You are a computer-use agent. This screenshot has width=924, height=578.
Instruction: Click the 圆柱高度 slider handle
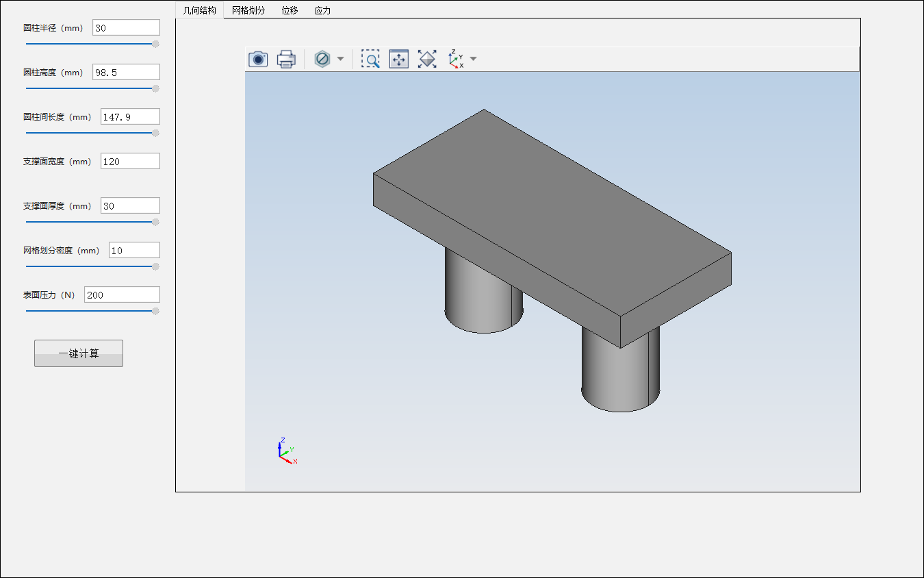point(155,88)
